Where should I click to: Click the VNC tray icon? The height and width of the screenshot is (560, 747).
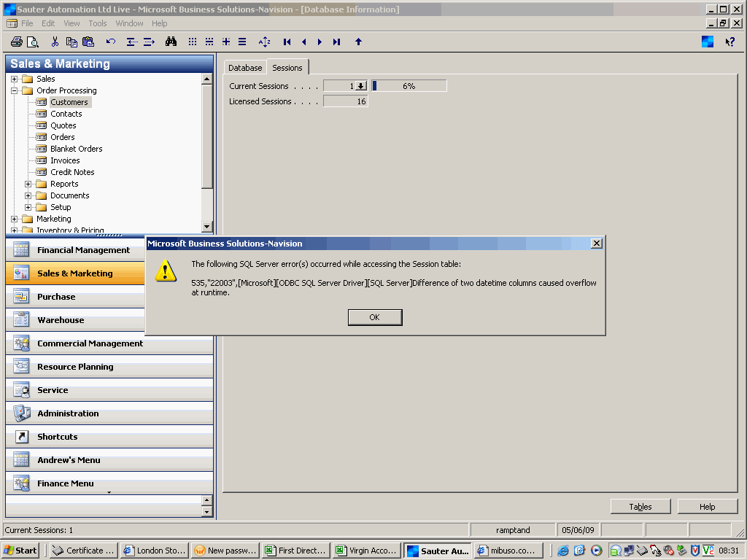point(708,551)
